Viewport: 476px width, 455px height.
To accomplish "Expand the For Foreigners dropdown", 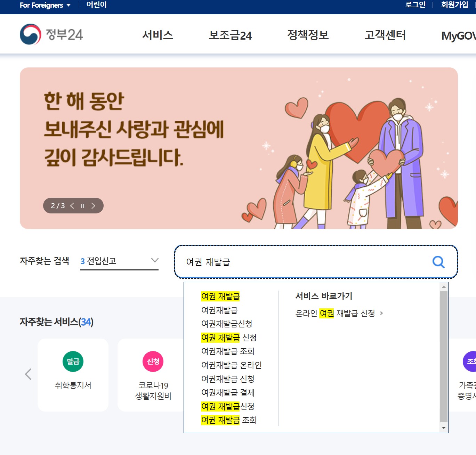I will (x=45, y=5).
